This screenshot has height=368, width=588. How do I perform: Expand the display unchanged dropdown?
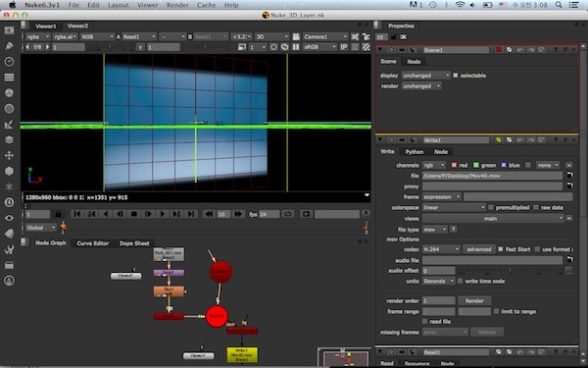(x=425, y=76)
